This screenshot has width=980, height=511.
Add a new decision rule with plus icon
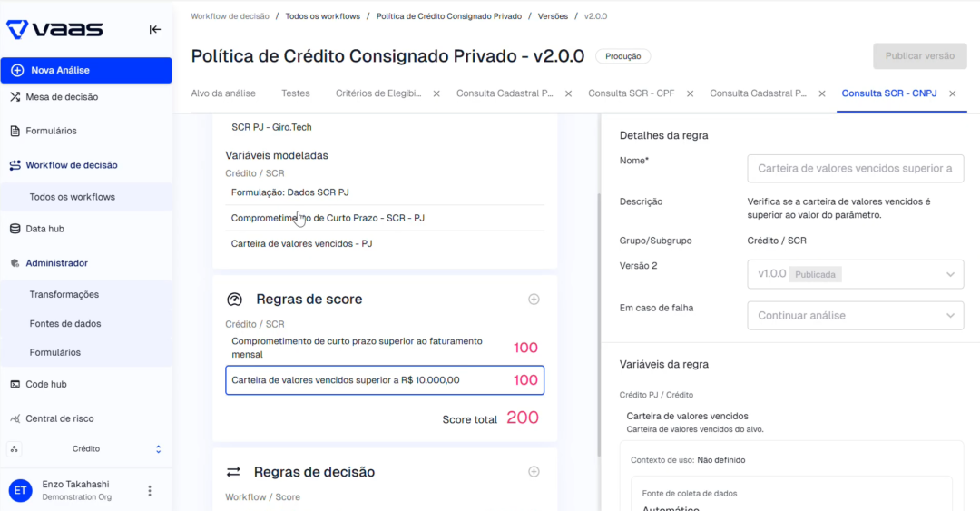[x=534, y=472]
